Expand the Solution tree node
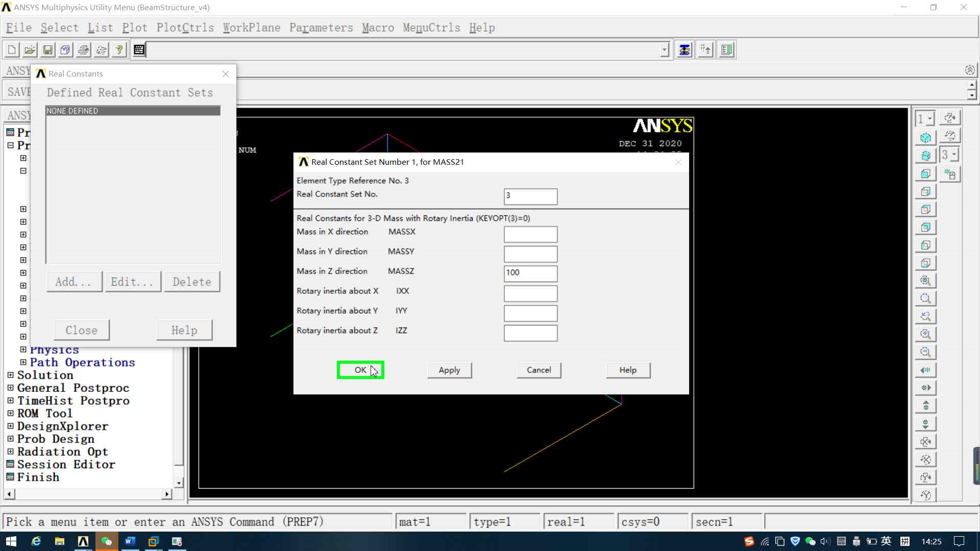The width and height of the screenshot is (980, 551). click(10, 375)
